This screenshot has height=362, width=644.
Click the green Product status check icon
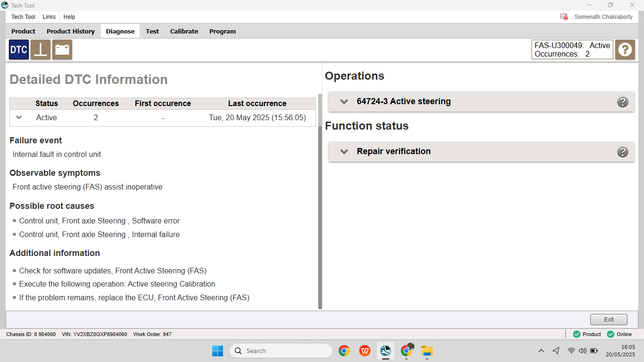point(577,334)
